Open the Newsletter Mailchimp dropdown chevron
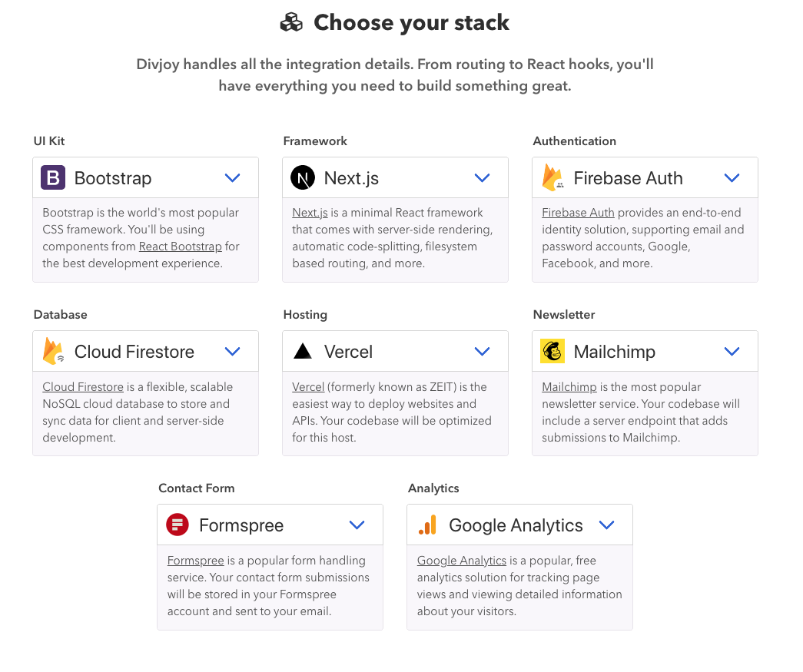The width and height of the screenshot is (803, 672). point(732,351)
